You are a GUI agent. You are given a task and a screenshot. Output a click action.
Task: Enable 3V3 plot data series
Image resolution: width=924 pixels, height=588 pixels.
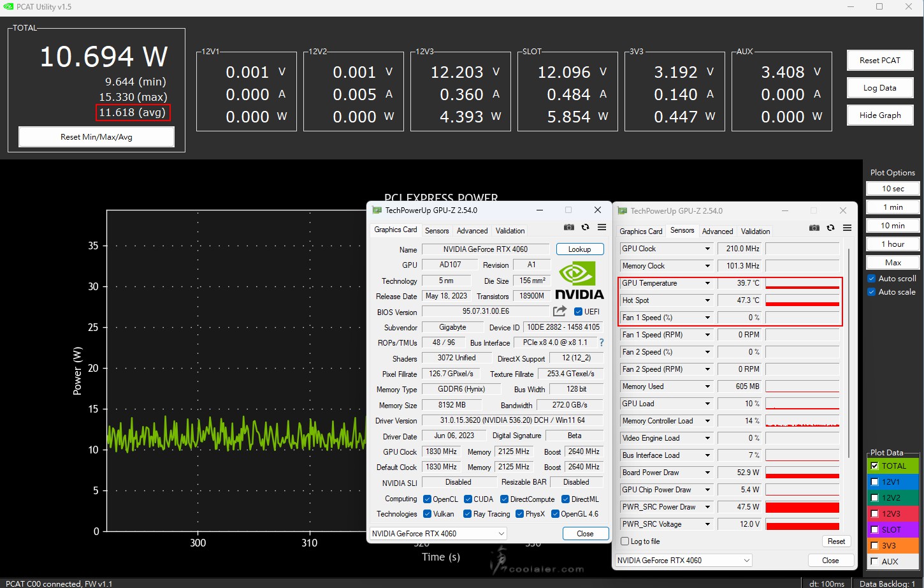pyautogui.click(x=874, y=546)
